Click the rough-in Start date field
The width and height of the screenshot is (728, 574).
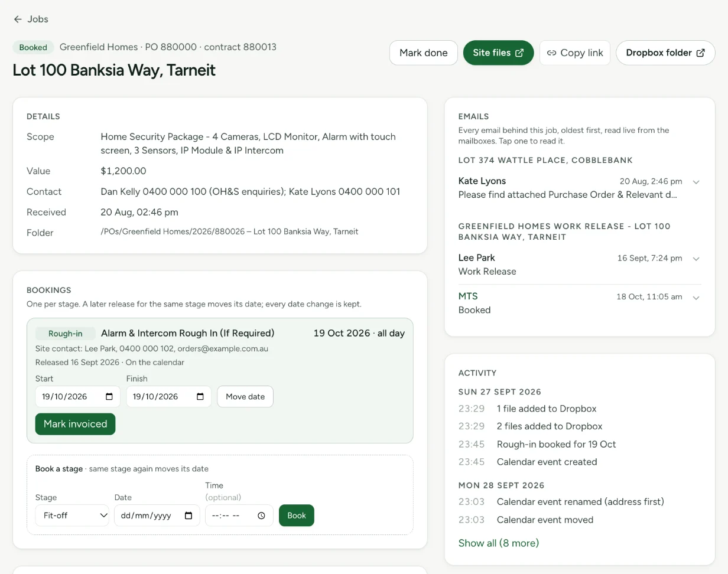click(77, 397)
